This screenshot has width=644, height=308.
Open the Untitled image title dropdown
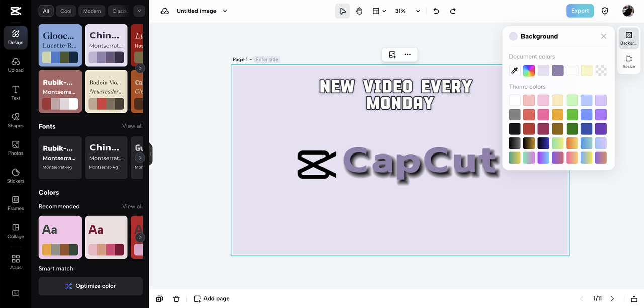(x=225, y=11)
